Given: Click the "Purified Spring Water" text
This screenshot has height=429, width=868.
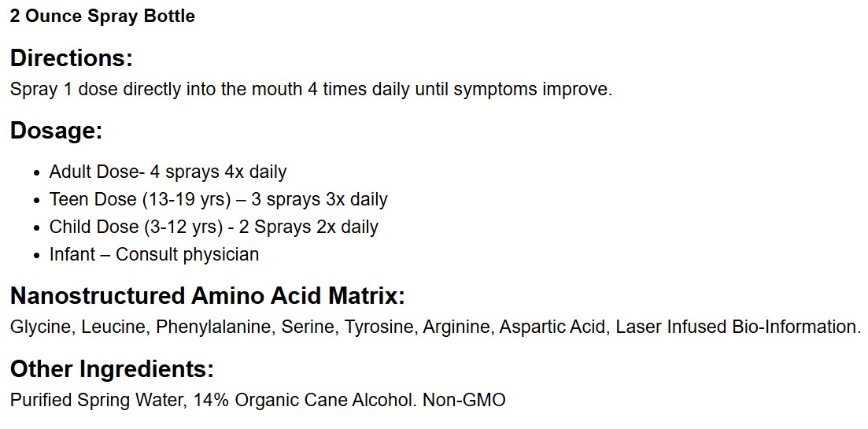Looking at the screenshot, I should [98, 400].
